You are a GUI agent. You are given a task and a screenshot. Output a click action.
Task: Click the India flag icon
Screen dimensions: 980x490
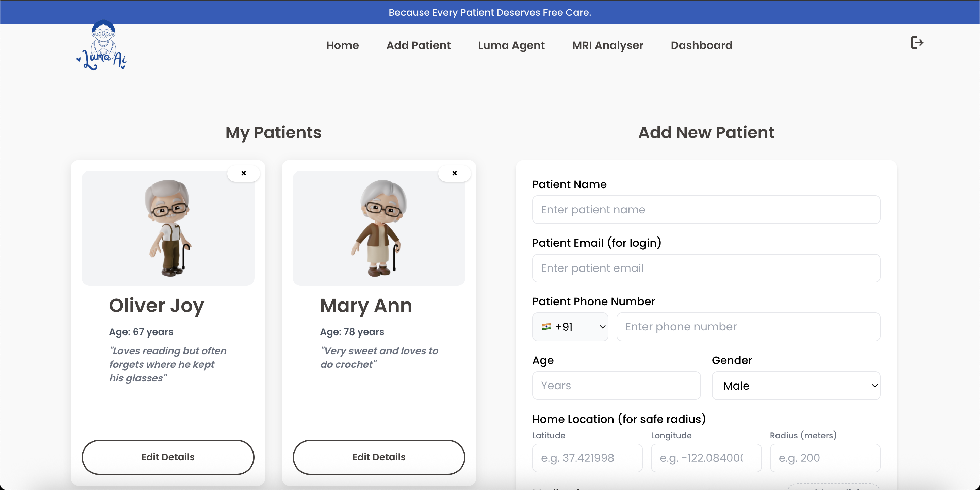[546, 326]
